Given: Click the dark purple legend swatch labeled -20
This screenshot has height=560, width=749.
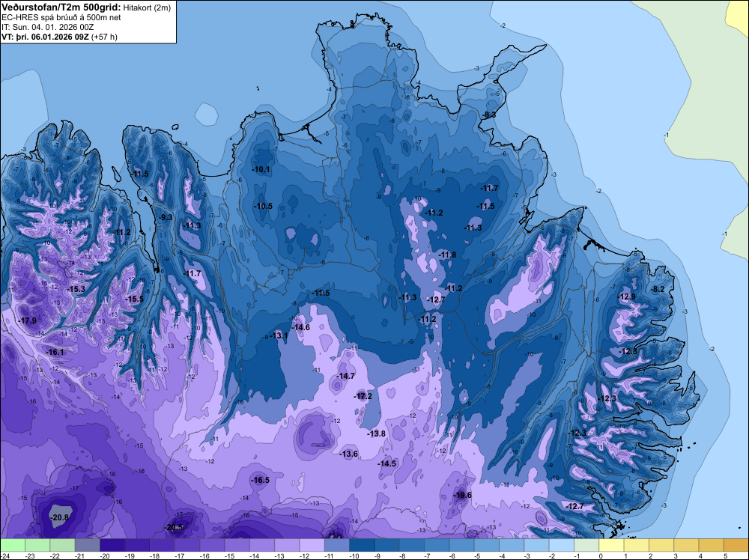Looking at the screenshot, I should coord(112,545).
